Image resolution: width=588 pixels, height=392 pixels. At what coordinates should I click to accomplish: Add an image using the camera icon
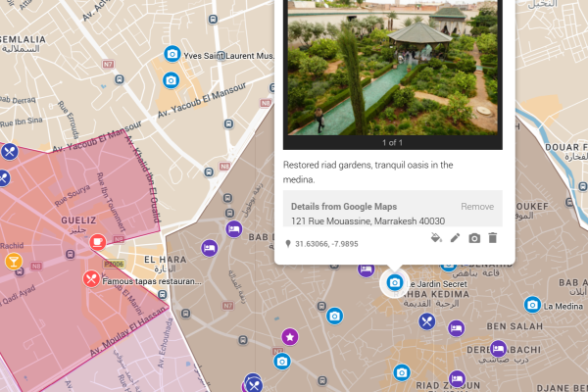474,238
